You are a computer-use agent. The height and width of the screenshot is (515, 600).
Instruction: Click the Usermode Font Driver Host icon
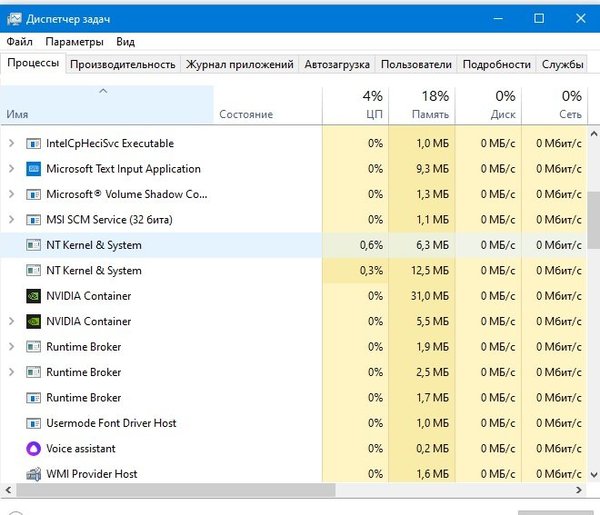31,423
